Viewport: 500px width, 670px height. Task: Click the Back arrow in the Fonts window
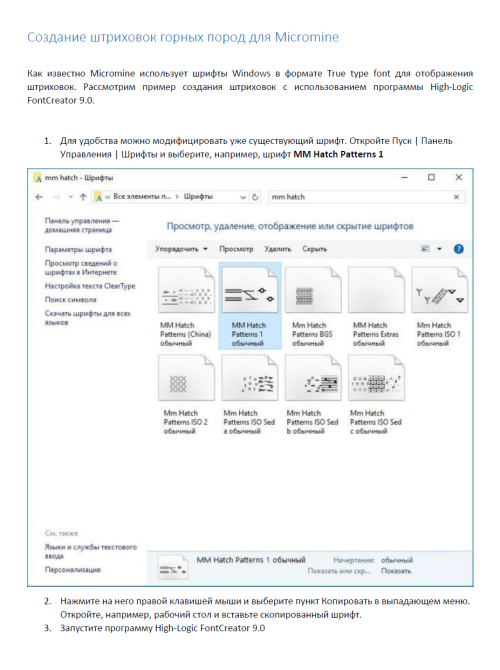[39, 197]
